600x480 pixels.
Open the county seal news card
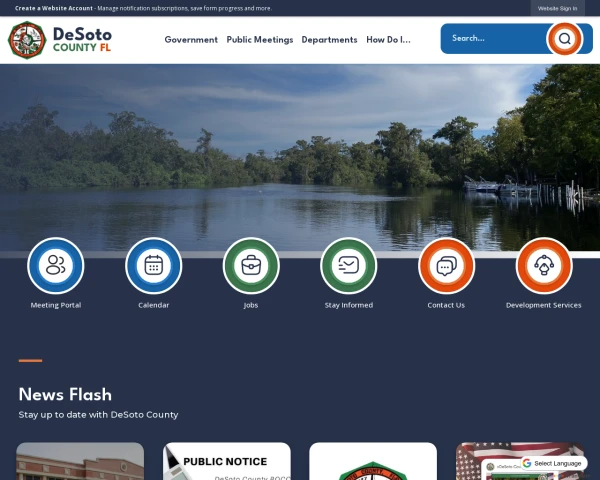pos(373,461)
